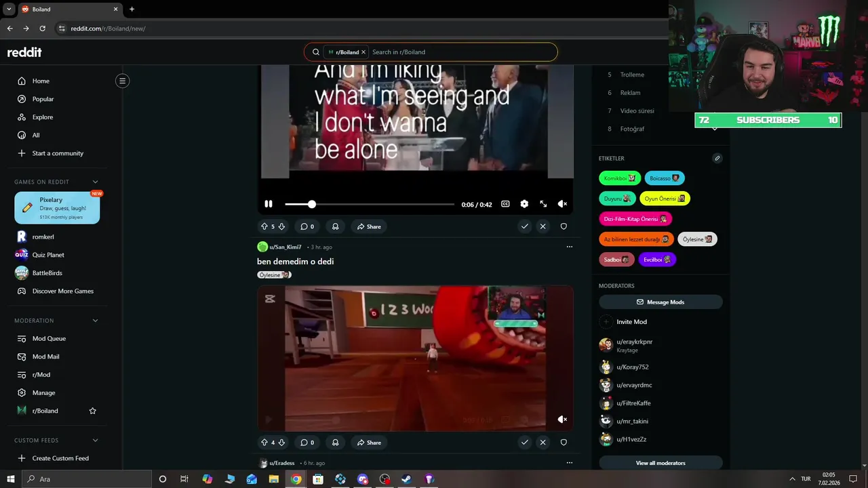Open Steam from the Windows taskbar

click(407, 479)
